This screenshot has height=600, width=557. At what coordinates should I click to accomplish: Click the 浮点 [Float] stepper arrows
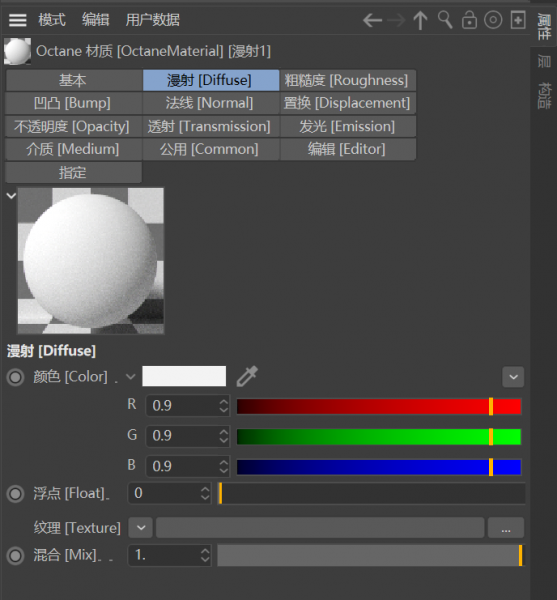tap(205, 493)
